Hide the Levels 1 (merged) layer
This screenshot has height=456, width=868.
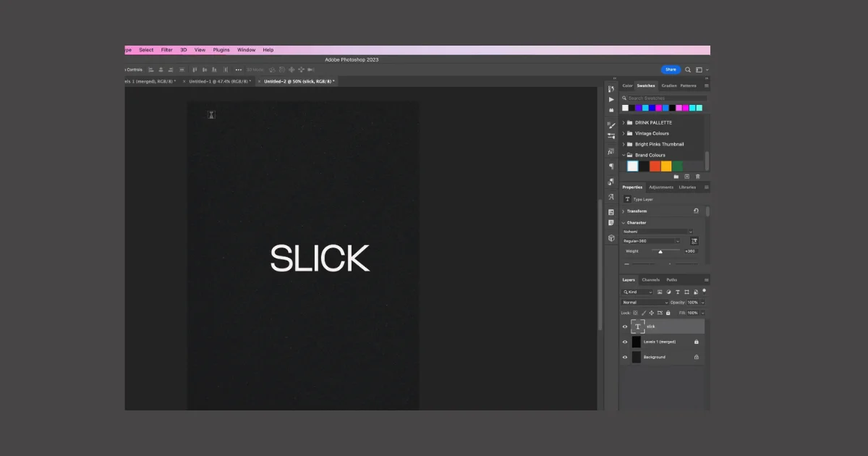point(625,342)
